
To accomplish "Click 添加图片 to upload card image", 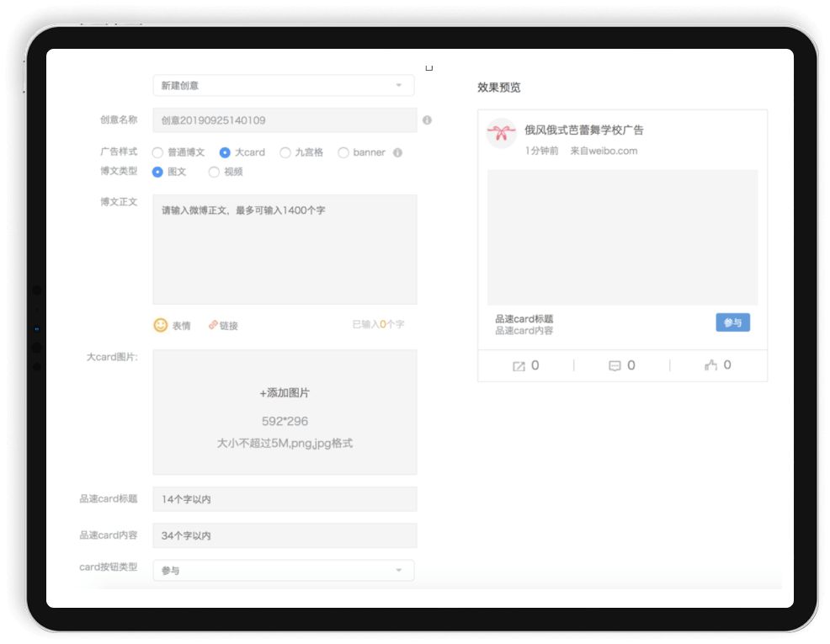I will coord(285,393).
